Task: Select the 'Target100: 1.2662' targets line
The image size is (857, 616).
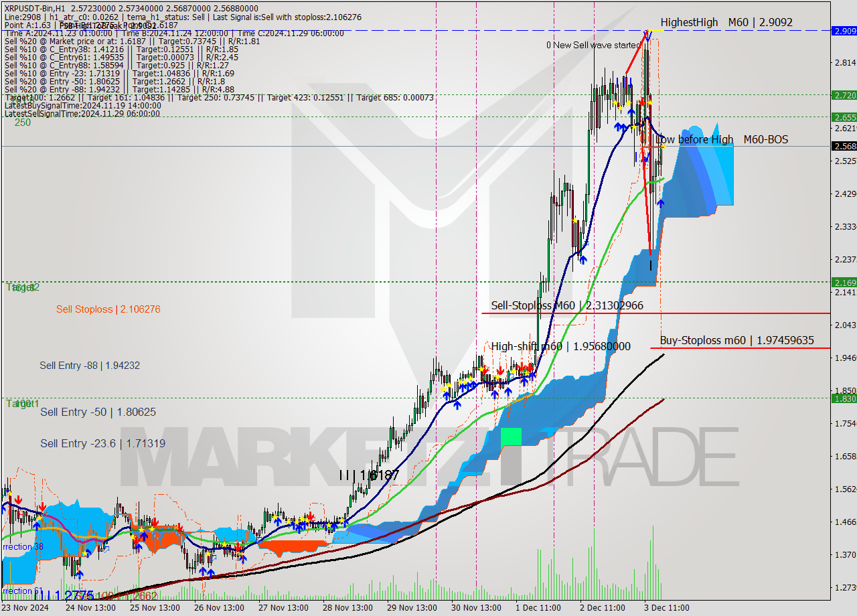Action: (x=219, y=98)
